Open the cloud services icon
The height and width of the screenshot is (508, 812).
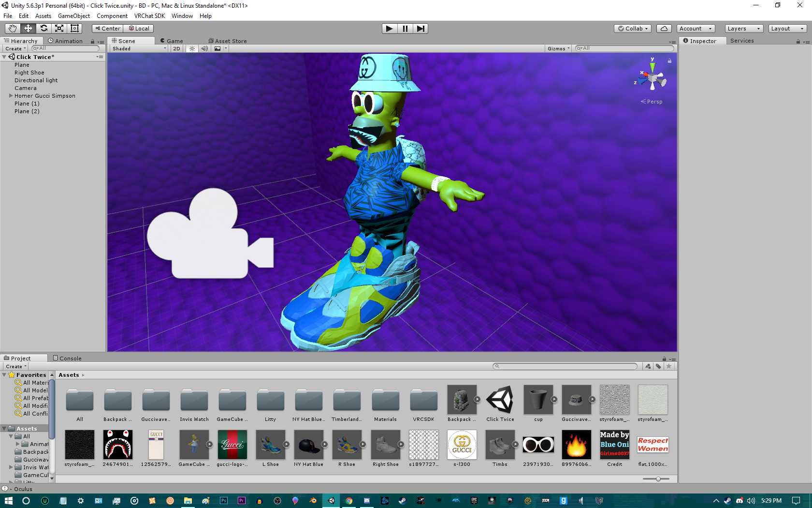click(664, 29)
